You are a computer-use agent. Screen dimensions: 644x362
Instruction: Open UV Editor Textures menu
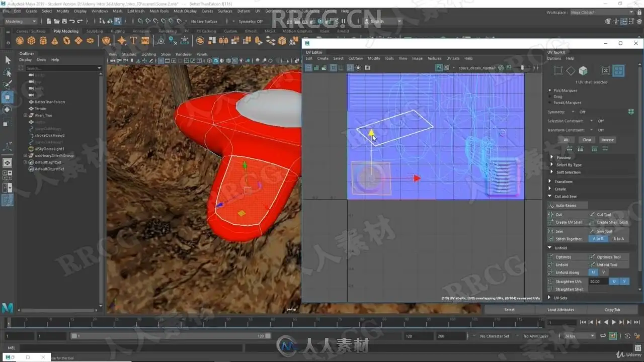tap(434, 58)
